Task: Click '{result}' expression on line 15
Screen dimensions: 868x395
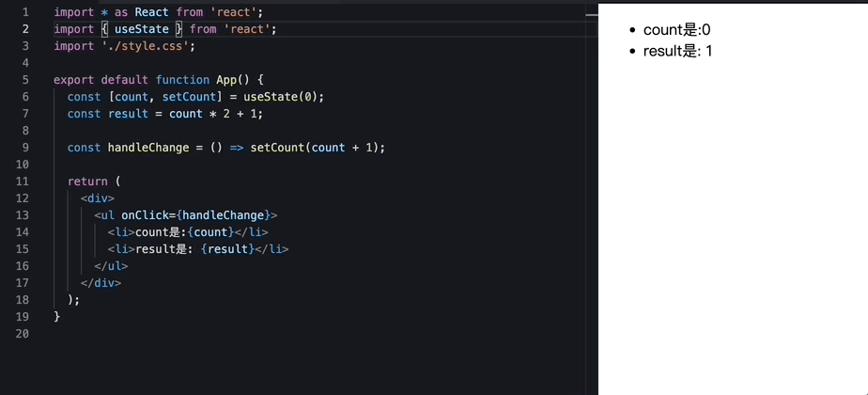Action: click(x=227, y=249)
